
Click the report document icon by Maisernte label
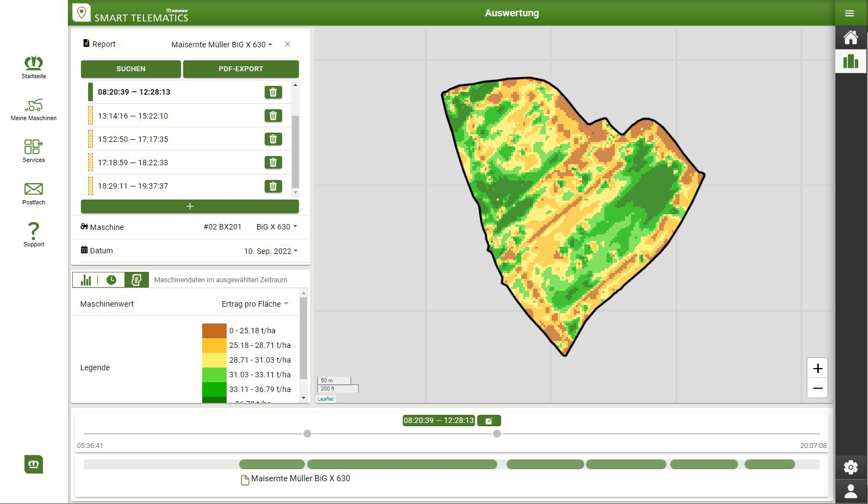[245, 480]
